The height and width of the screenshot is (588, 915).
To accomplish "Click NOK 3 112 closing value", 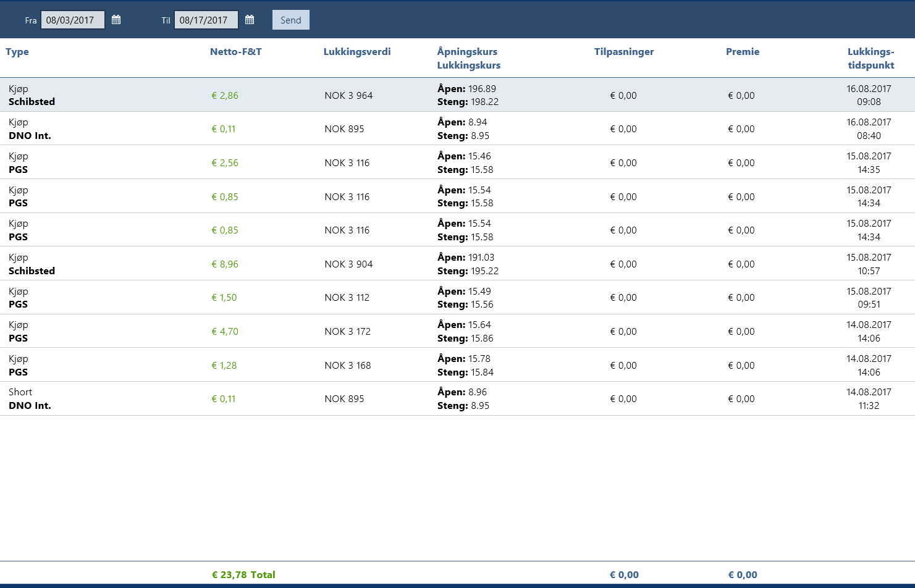I will point(347,298).
